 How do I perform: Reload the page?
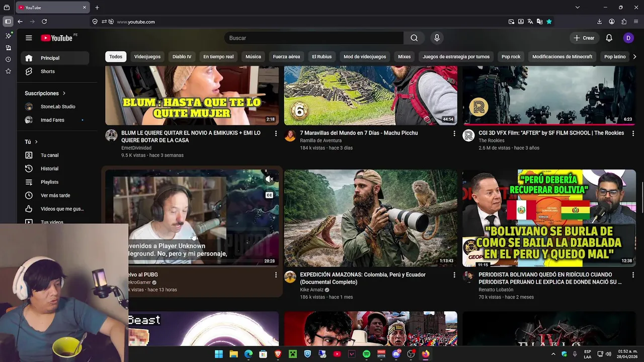tap(44, 22)
